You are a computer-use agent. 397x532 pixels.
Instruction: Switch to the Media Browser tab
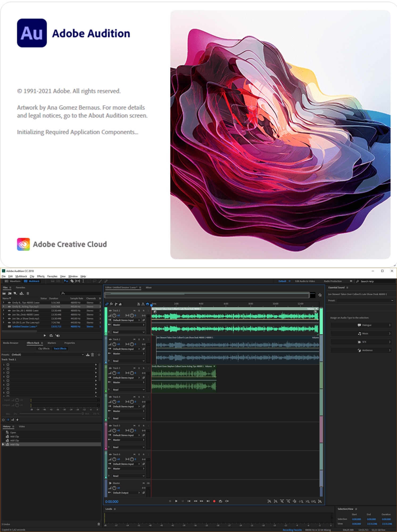pyautogui.click(x=11, y=343)
